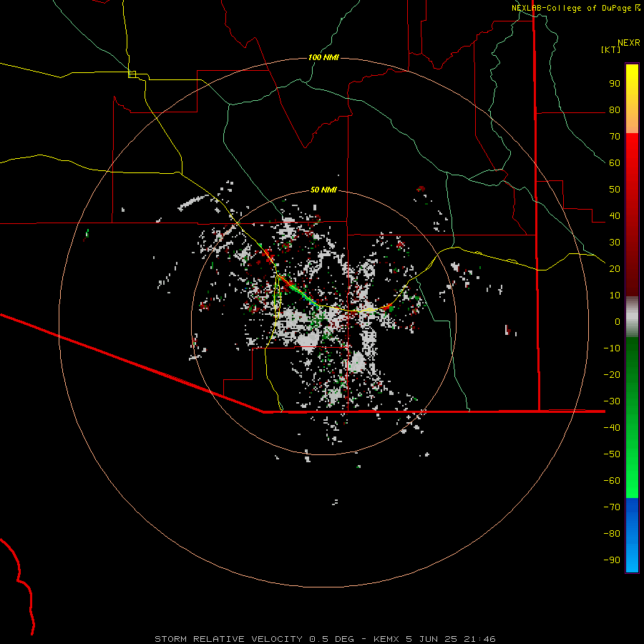Click the -90 scale label
The image size is (644, 644).
point(612,560)
